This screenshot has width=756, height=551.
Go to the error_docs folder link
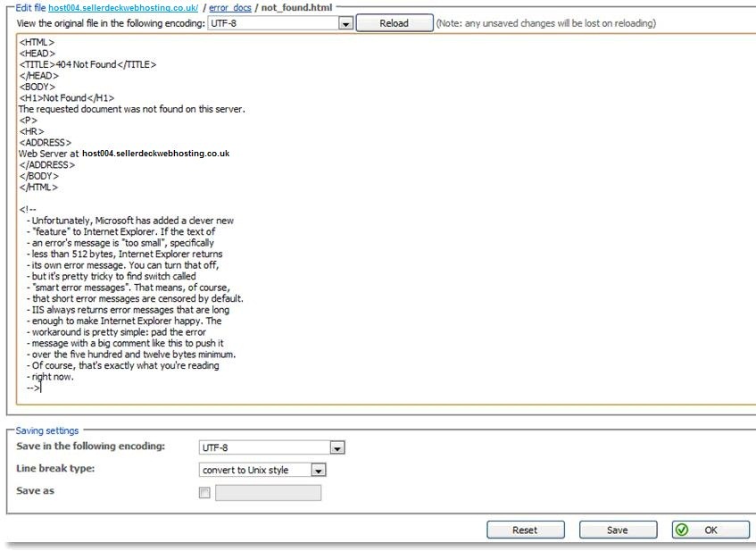230,7
